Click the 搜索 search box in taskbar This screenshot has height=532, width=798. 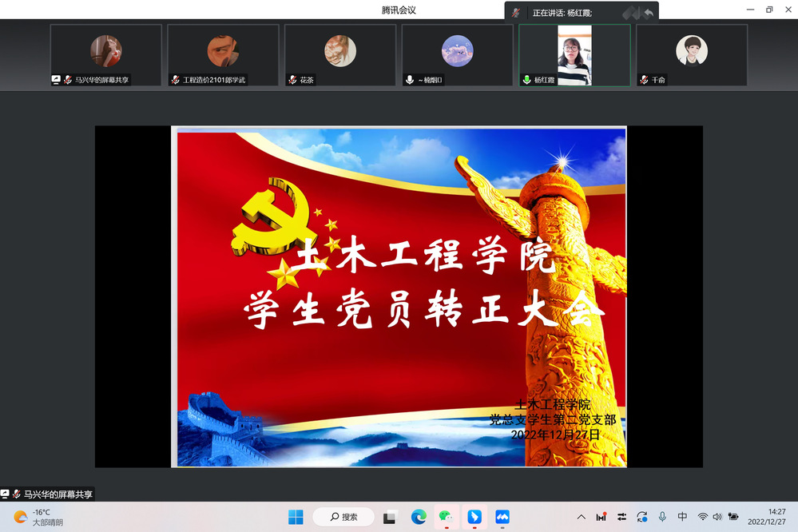(x=343, y=517)
